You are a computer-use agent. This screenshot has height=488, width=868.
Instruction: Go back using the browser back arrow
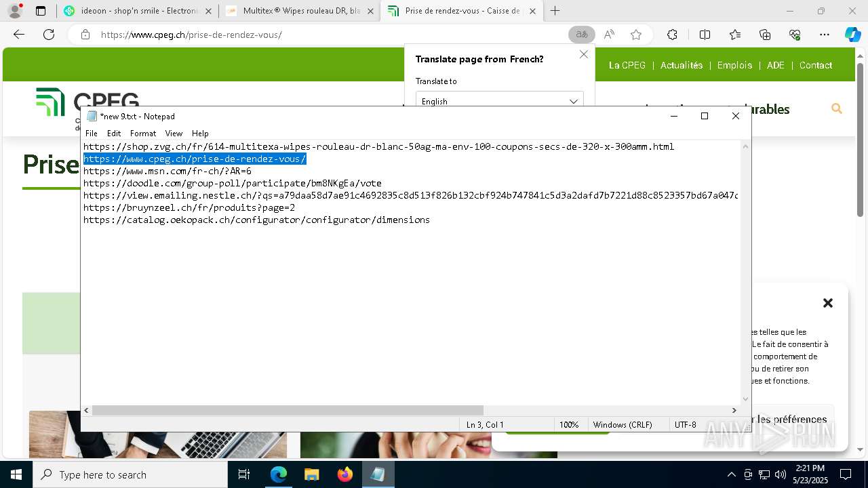[x=19, y=35]
